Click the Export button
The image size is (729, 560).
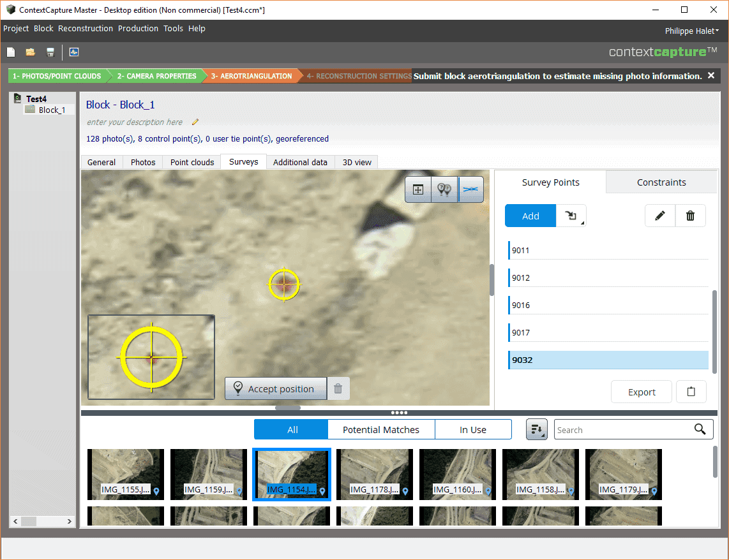pos(642,392)
